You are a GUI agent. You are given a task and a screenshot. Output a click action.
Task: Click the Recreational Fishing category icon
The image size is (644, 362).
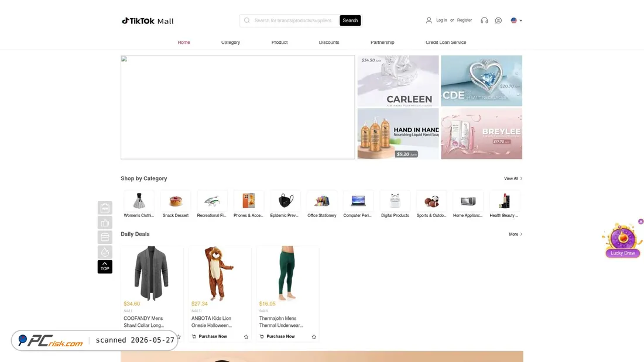point(212,201)
